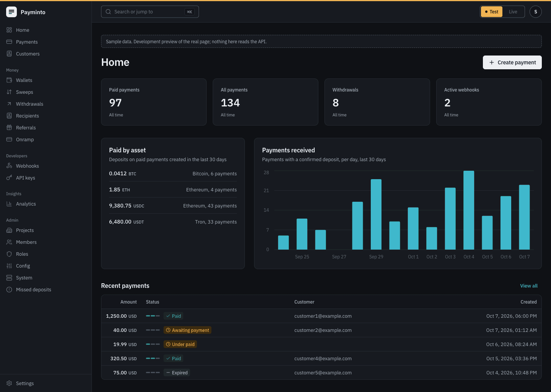Click Paid badge on 1,250.00 USD row
Viewport: 551px width, 392px height.
pyautogui.click(x=173, y=316)
